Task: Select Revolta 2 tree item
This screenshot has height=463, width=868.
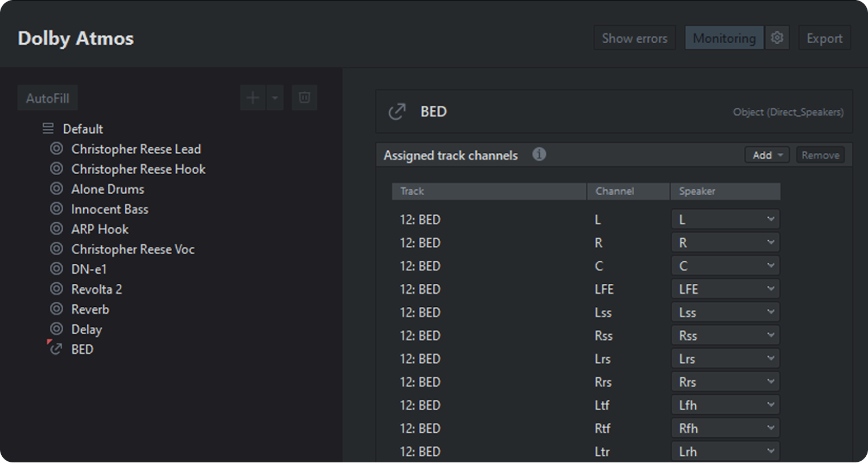Action: pyautogui.click(x=96, y=289)
